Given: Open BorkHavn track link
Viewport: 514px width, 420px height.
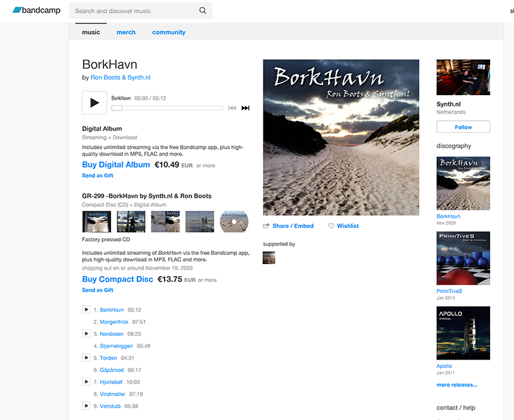Looking at the screenshot, I should (x=111, y=310).
